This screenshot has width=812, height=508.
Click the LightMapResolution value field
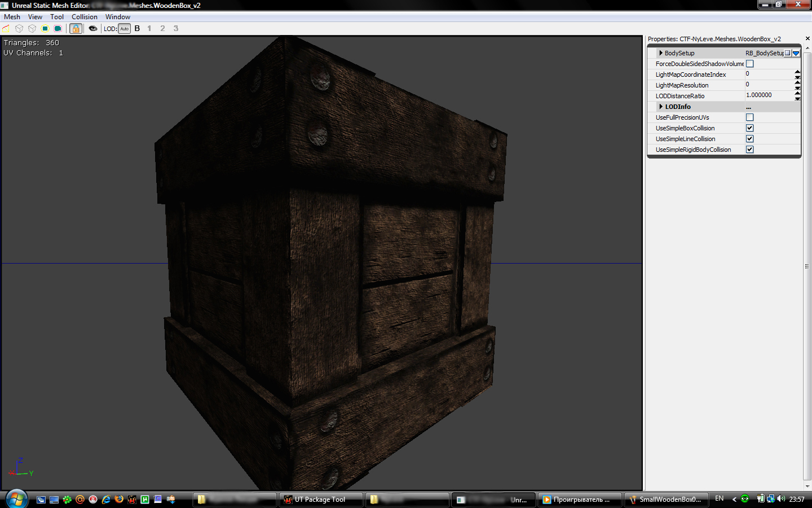click(768, 85)
